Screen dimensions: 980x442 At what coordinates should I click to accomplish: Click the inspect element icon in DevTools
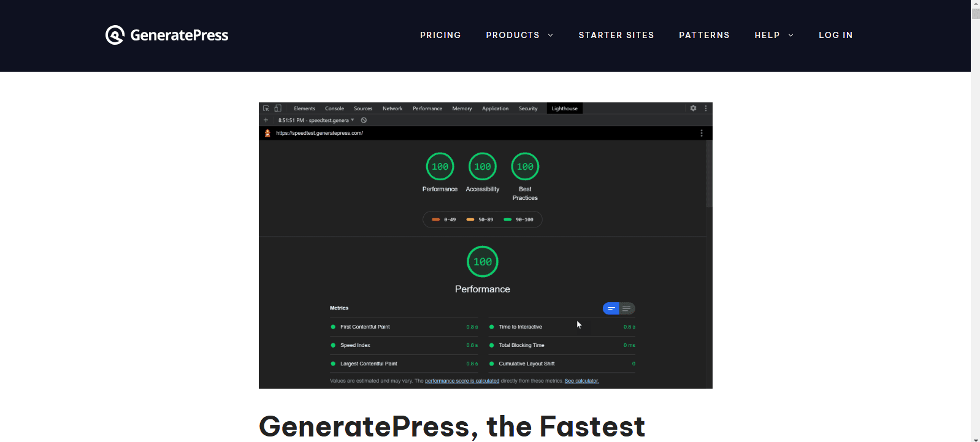pyautogui.click(x=266, y=109)
